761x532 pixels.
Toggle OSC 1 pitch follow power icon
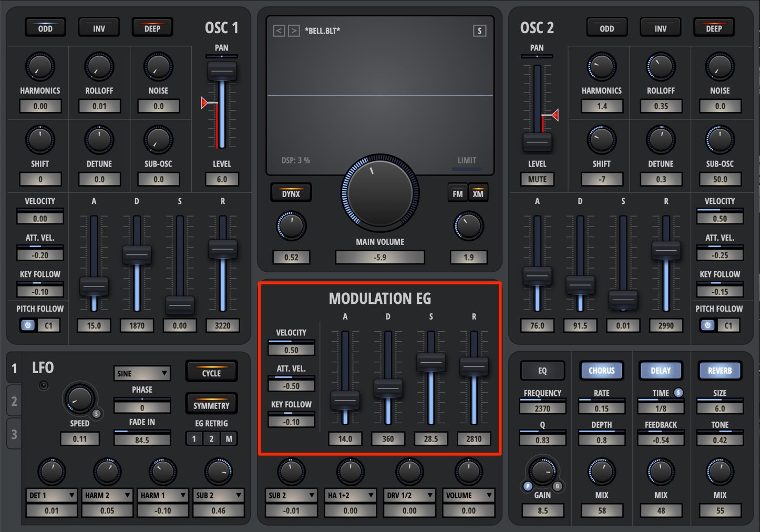click(28, 325)
